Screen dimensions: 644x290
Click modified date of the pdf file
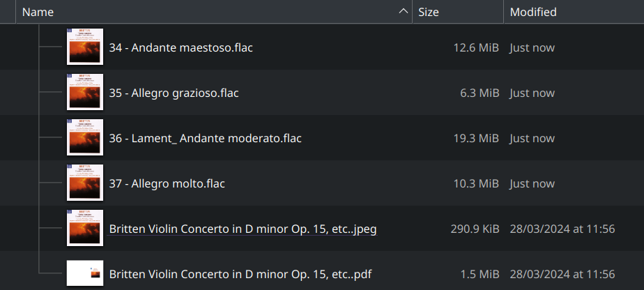coord(562,274)
